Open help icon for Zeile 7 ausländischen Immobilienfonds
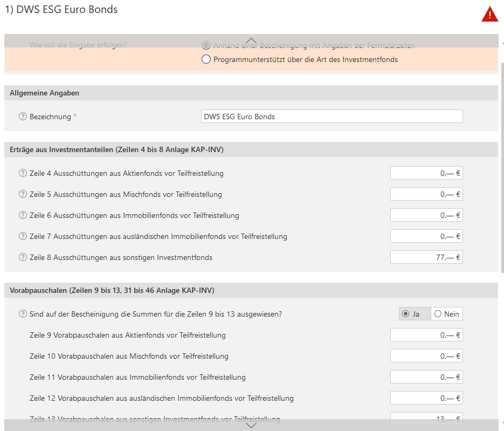This screenshot has height=431, width=504. pyautogui.click(x=23, y=236)
